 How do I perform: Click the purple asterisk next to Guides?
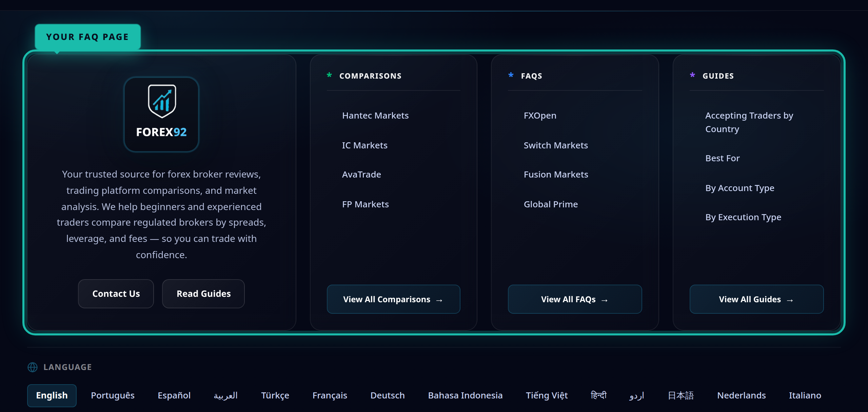[692, 75]
